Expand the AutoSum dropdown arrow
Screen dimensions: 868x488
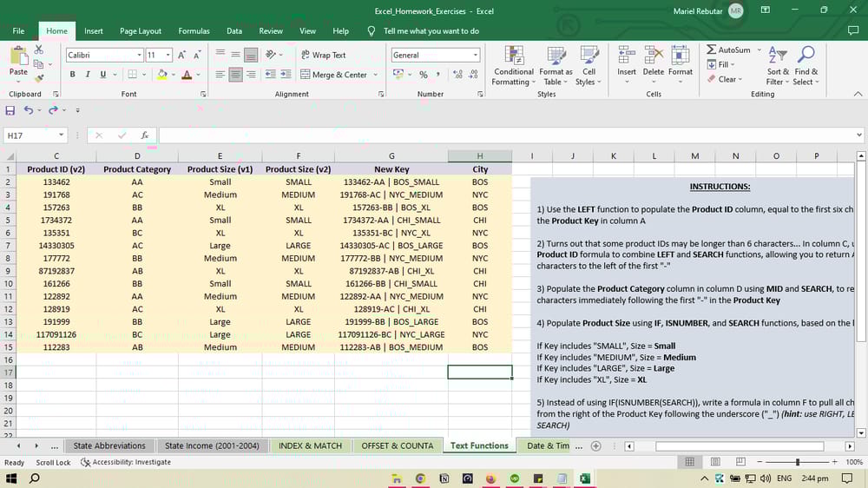click(759, 49)
